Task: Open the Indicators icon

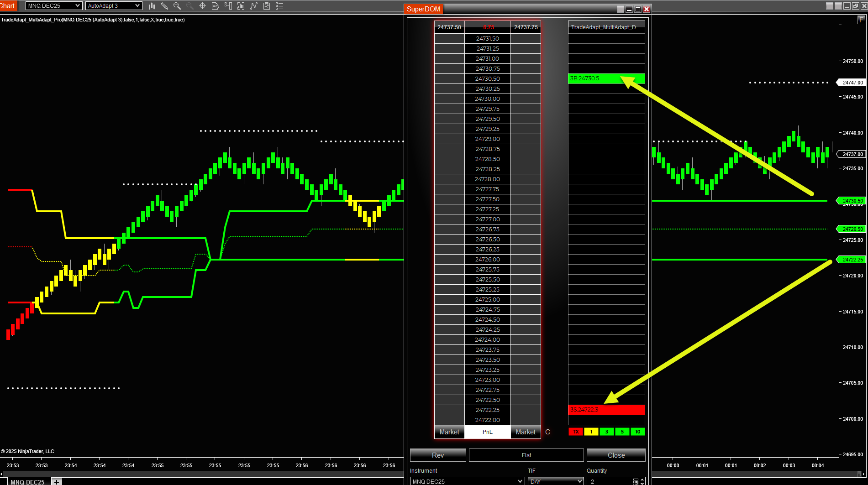Action: pyautogui.click(x=241, y=6)
